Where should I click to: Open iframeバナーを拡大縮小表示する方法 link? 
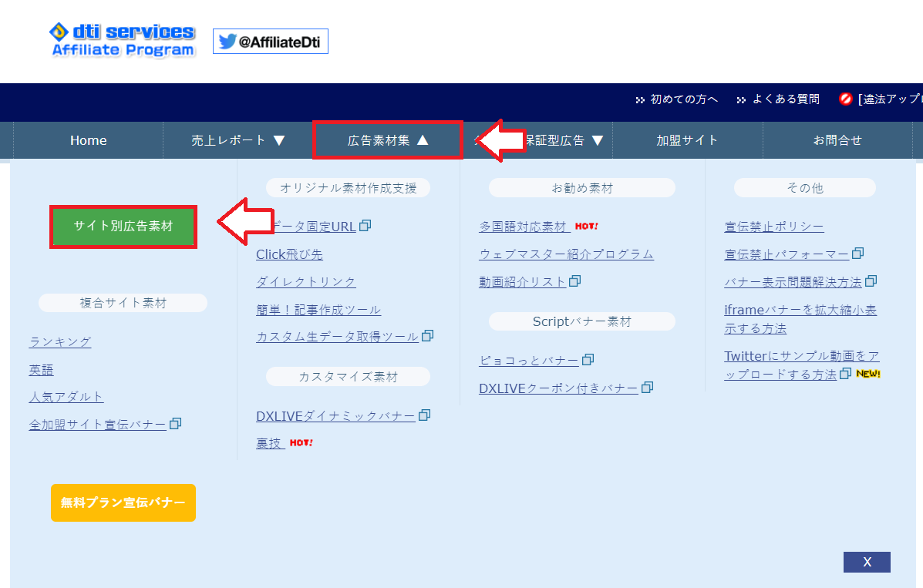(800, 319)
